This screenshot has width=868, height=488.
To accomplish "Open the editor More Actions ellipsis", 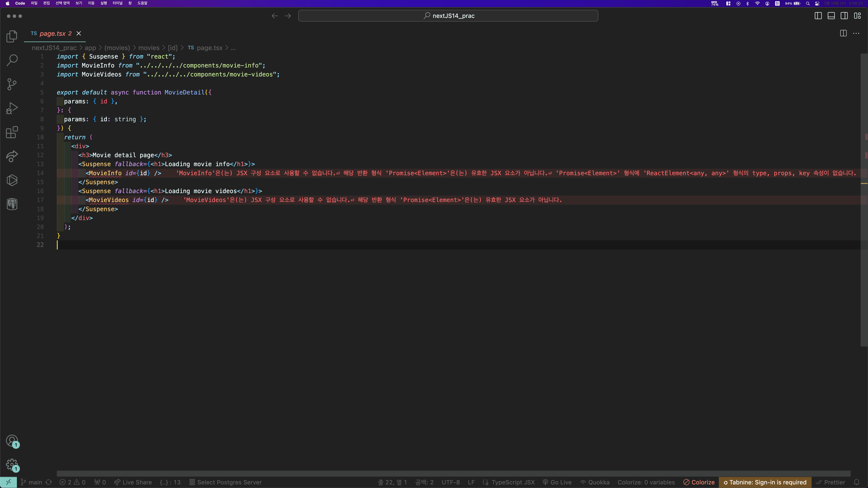I will pyautogui.click(x=856, y=33).
